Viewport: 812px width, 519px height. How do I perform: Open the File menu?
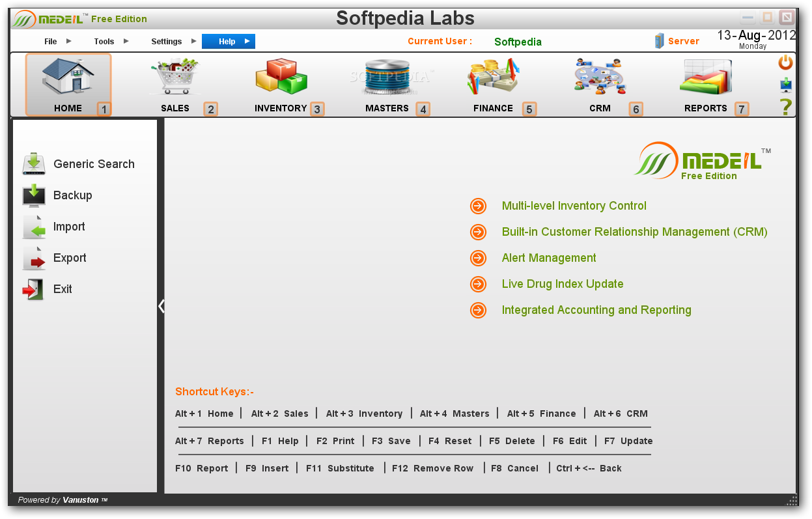[51, 42]
